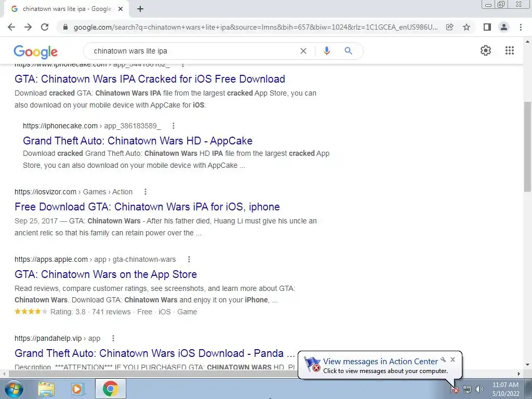Clear the search box text
This screenshot has width=532, height=399.
303,51
